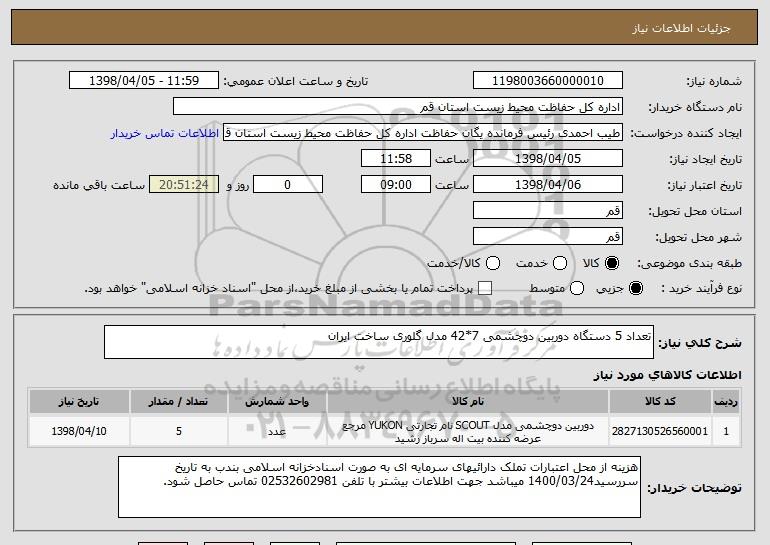Click the general description text box
This screenshot has height=545, width=770.
tap(379, 342)
